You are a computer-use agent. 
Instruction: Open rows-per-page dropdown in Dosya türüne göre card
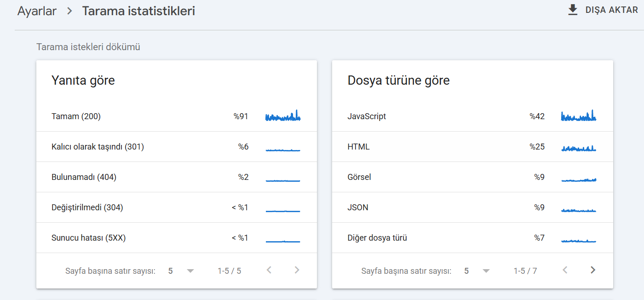coord(477,271)
